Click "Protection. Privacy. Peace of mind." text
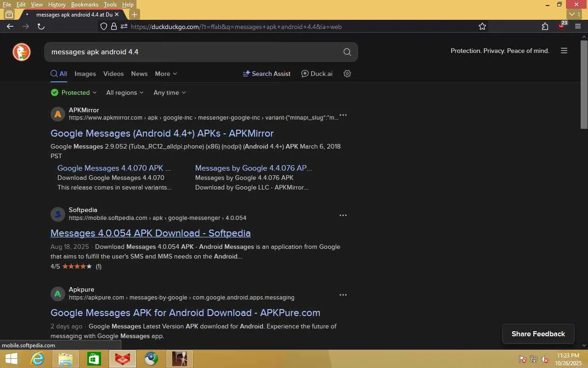Screen dimensions: 588x368 (x=500, y=51)
